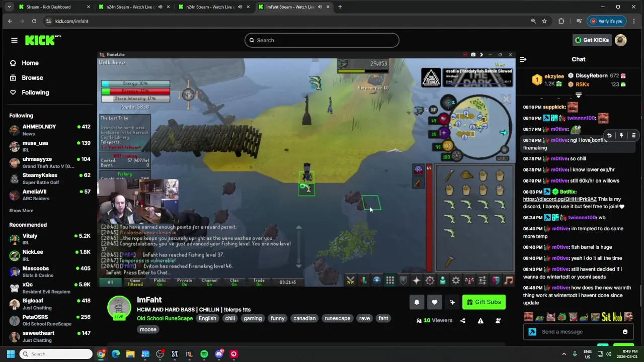644x362 pixels.
Task: Open recommended channel Mascoobs
Action: point(49,271)
